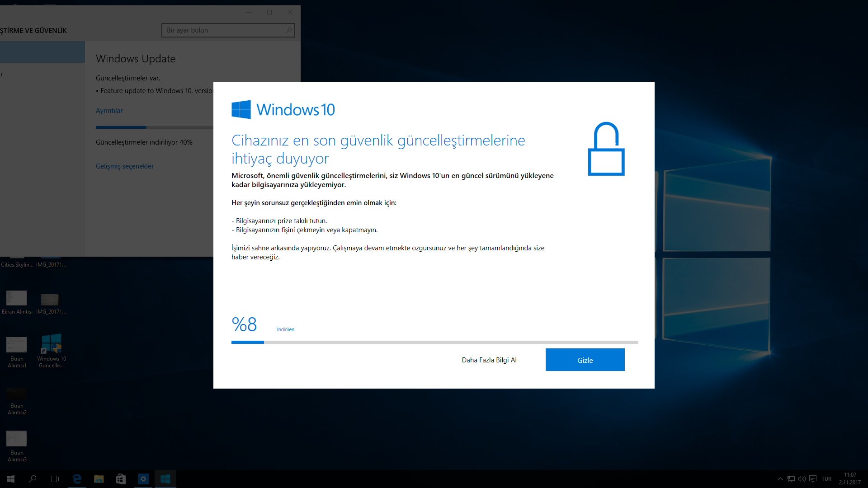Minimize the Settings window
This screenshot has height=488, width=868.
(x=249, y=12)
